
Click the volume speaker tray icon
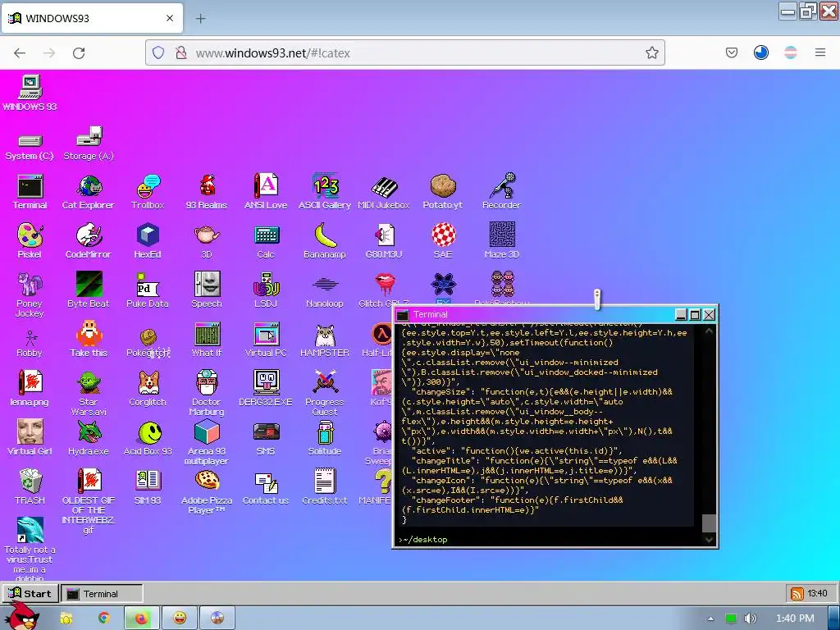[750, 619]
